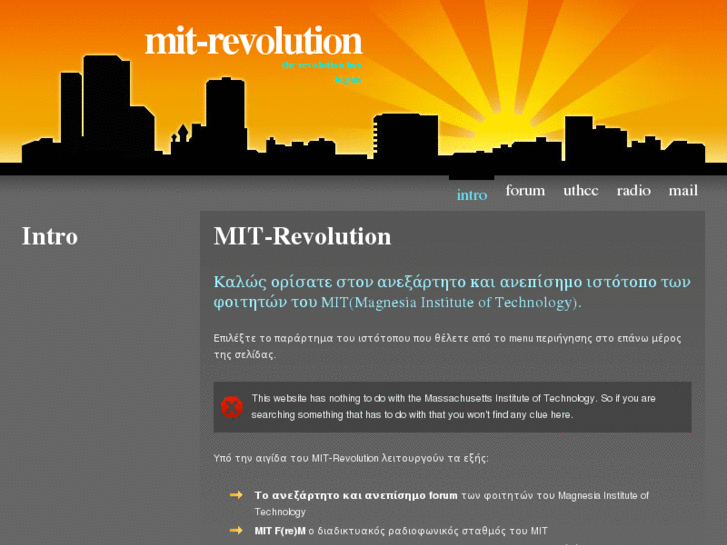Click the red X warning icon
This screenshot has height=545, width=727.
click(231, 407)
